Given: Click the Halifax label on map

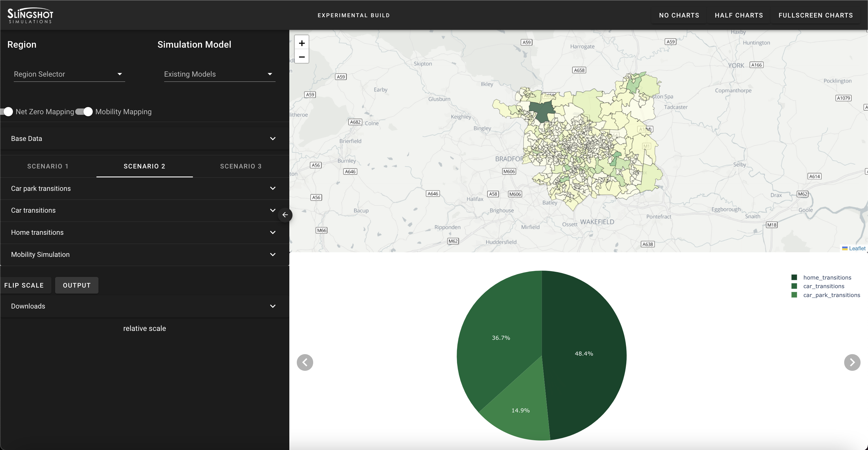Looking at the screenshot, I should 475,199.
